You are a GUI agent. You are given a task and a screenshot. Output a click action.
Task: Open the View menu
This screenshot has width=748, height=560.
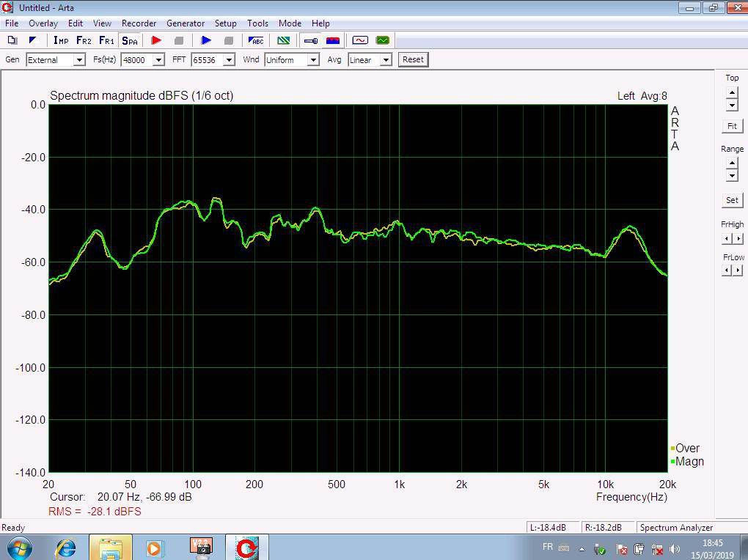[x=102, y=23]
